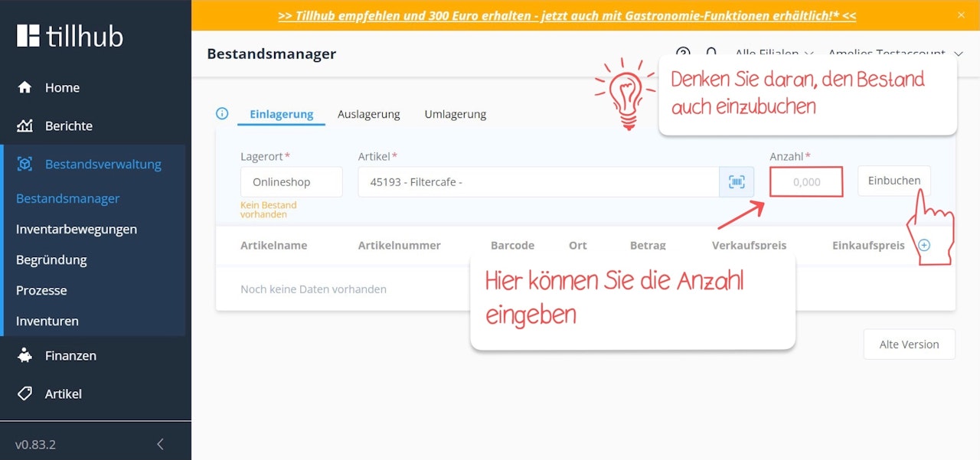This screenshot has height=460, width=980.
Task: Collapse the sidebar with the chevron arrow
Action: [160, 444]
